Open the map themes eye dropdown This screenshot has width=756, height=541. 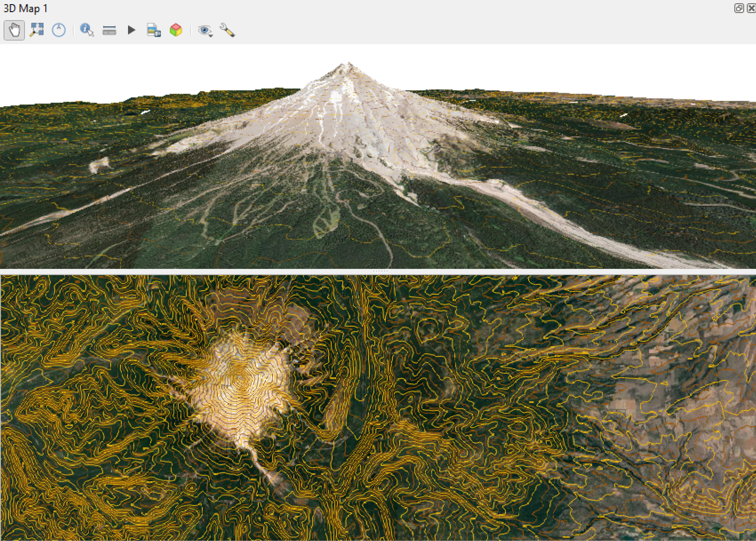click(x=205, y=31)
